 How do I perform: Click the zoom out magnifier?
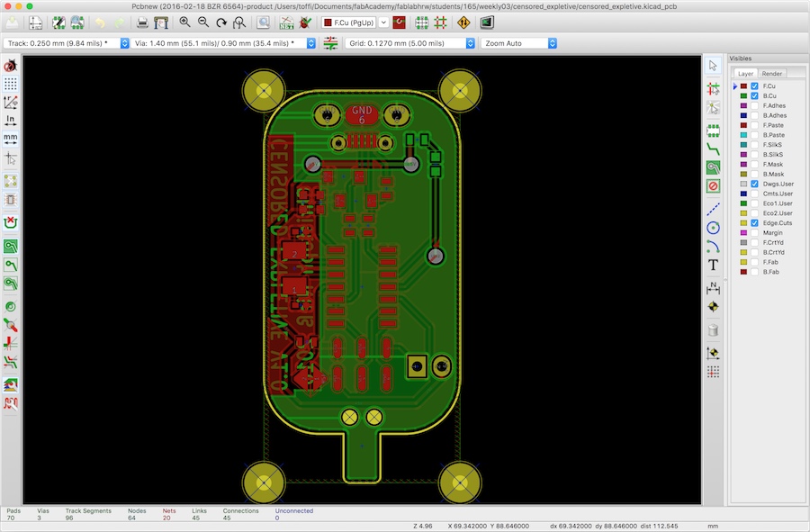[203, 23]
